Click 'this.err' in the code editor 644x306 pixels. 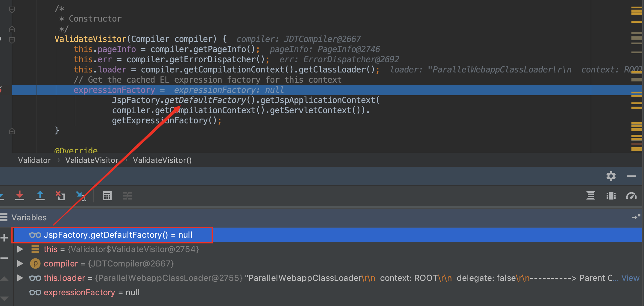click(x=93, y=60)
